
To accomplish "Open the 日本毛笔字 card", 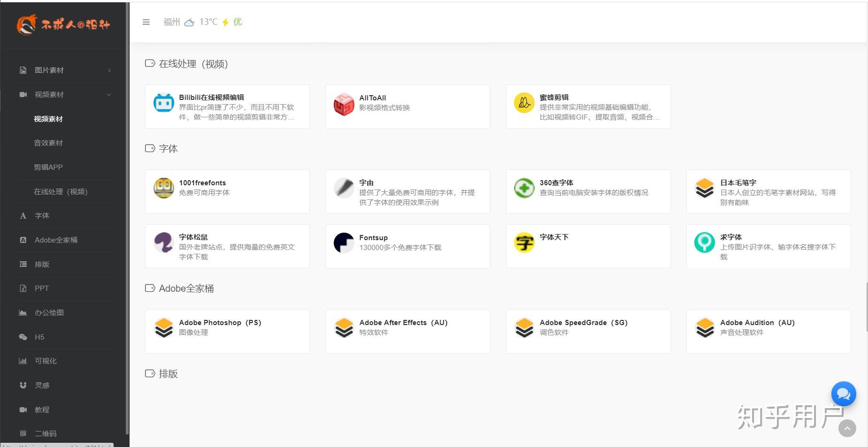I will [768, 191].
